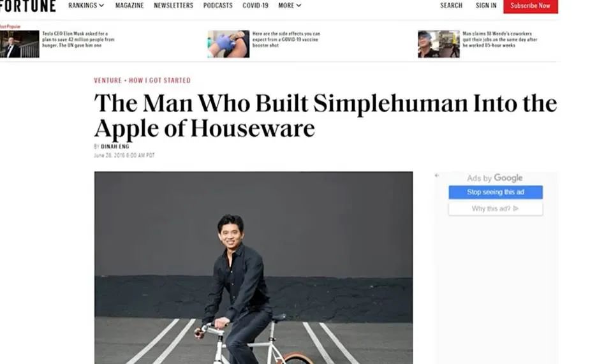597x364 pixels.
Task: Click the Stop seeing this ad button
Action: point(496,192)
